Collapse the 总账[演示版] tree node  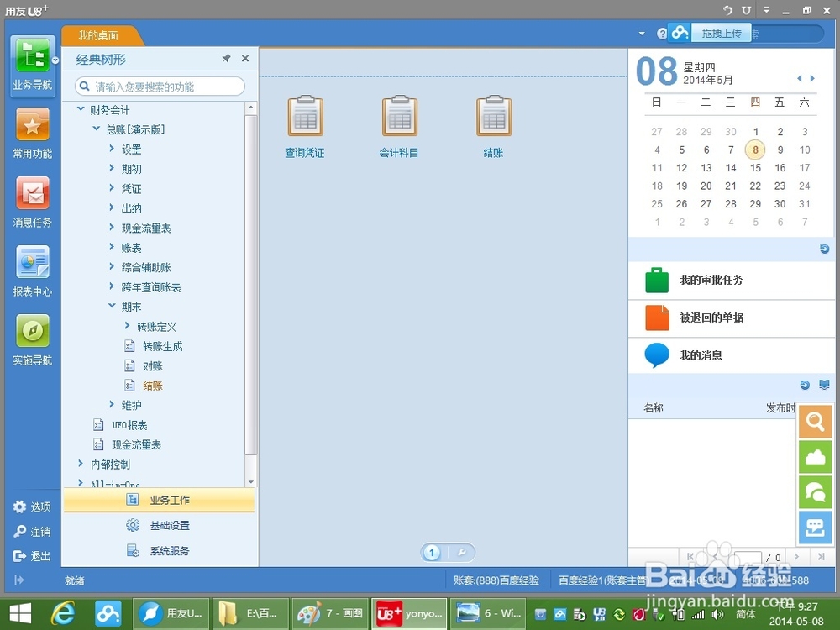[x=96, y=129]
